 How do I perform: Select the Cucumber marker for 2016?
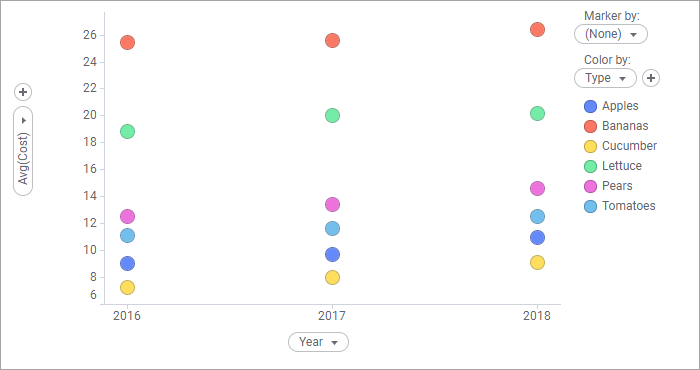click(128, 287)
